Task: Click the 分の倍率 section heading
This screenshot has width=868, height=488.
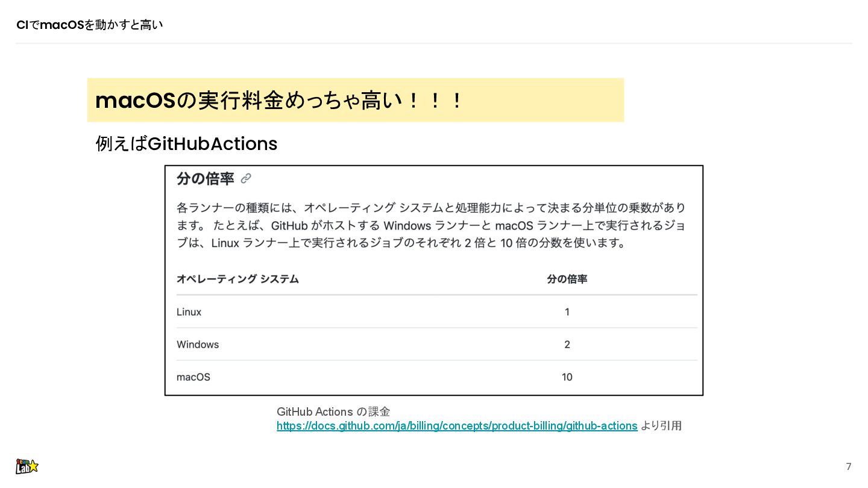Action: coord(206,178)
